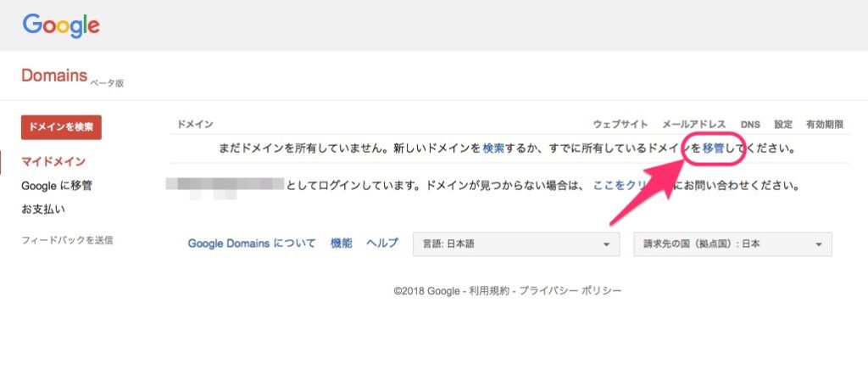Open 利用規約 link in footer
The height and width of the screenshot is (381, 868).
coord(489,291)
